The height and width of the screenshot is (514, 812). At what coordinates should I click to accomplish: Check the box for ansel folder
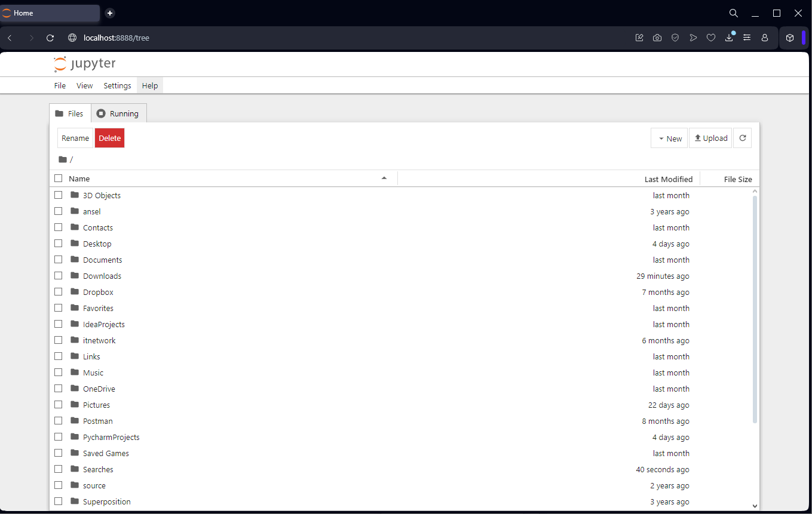(59, 211)
